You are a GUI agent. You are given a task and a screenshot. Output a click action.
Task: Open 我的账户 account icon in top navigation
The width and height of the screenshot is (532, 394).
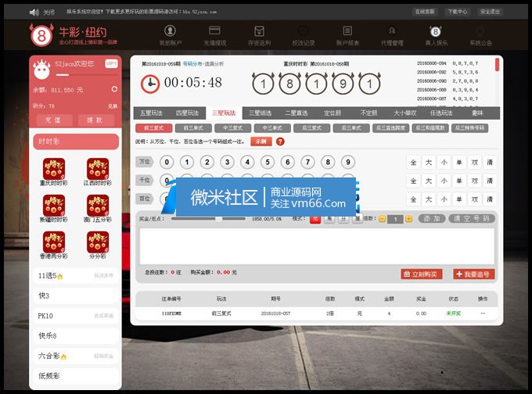170,30
